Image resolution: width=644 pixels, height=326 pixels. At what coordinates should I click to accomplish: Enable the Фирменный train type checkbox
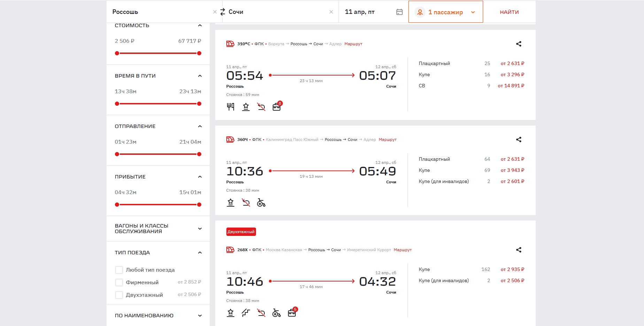119,283
